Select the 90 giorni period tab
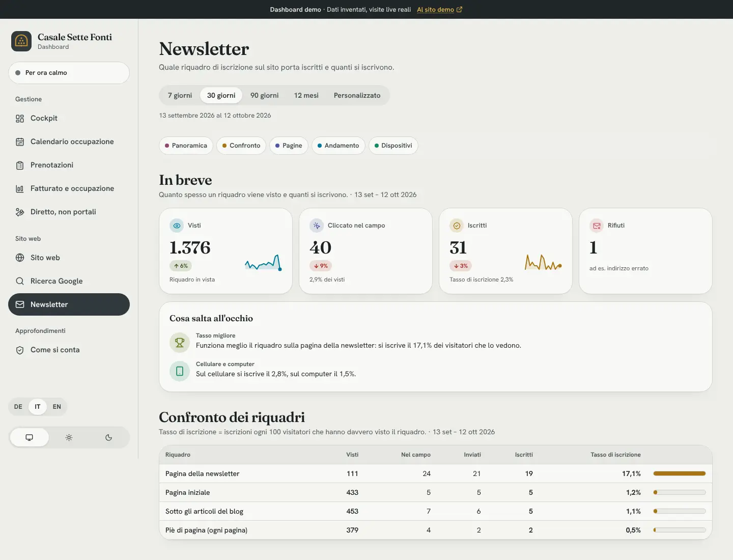Viewport: 733px width, 560px height. point(264,95)
